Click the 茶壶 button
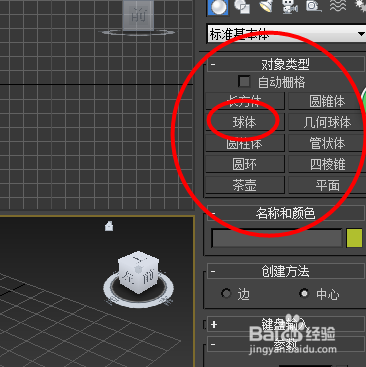This screenshot has width=366, height=367. (x=245, y=185)
